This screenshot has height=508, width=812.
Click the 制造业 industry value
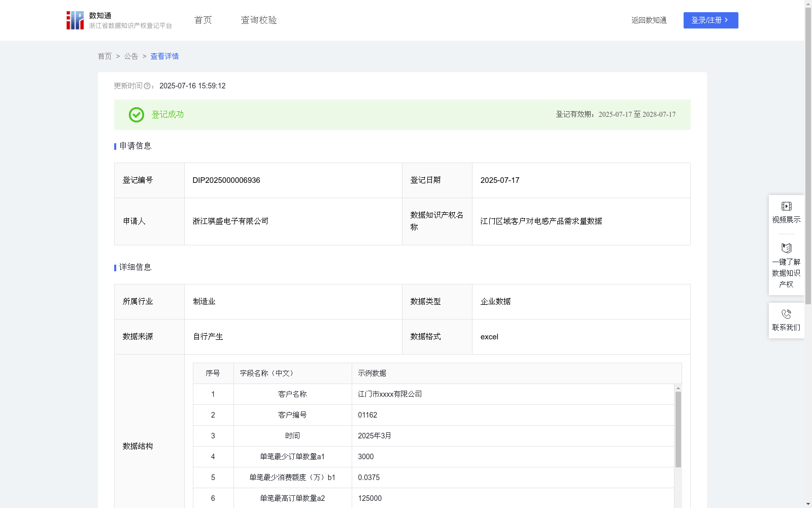point(204,302)
